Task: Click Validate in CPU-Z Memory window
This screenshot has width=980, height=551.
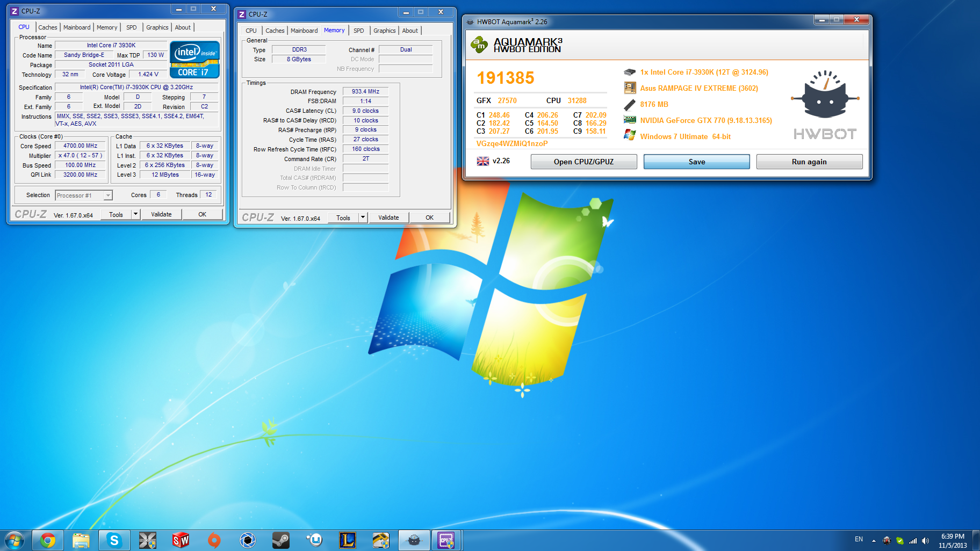Action: [388, 218]
